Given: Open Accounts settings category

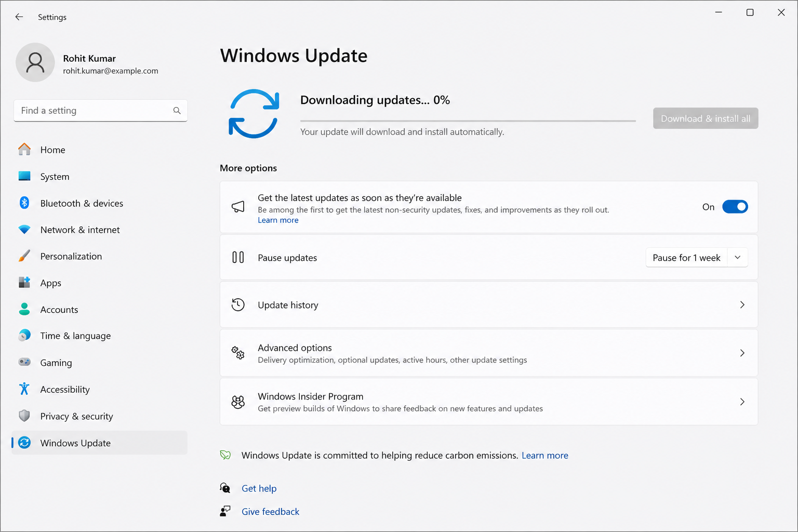Looking at the screenshot, I should pos(99,309).
